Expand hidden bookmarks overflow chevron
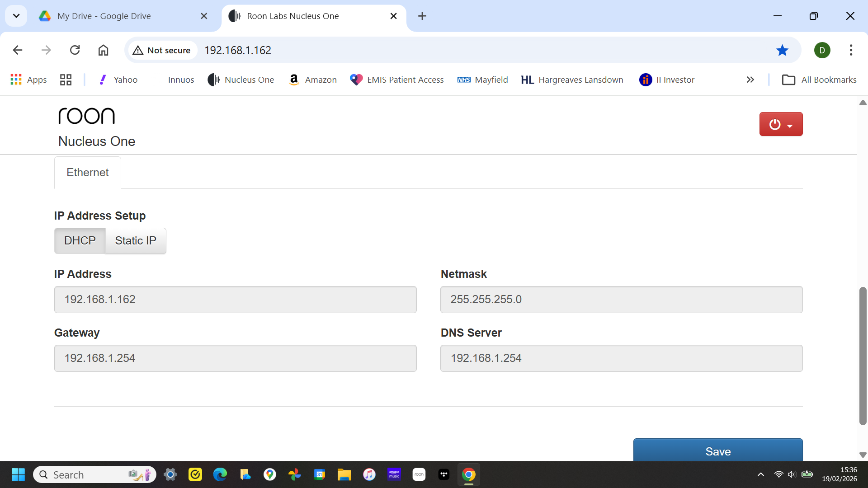This screenshot has height=488, width=868. point(750,80)
